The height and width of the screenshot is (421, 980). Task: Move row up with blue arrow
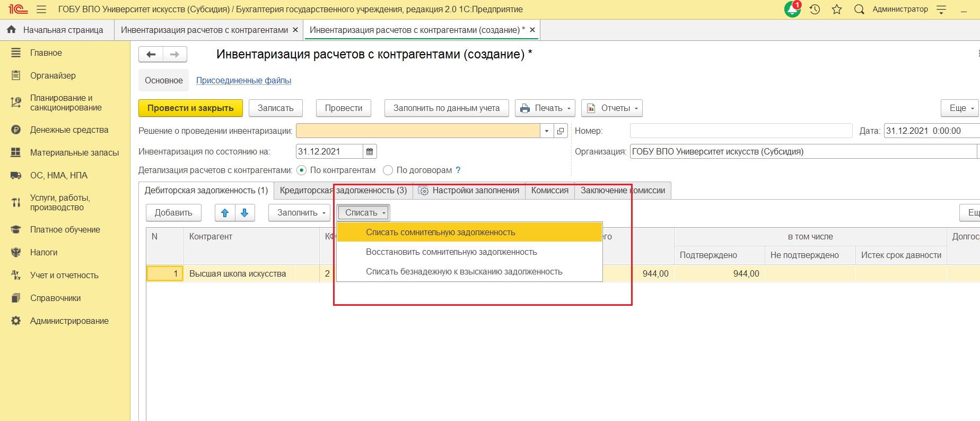coord(225,213)
